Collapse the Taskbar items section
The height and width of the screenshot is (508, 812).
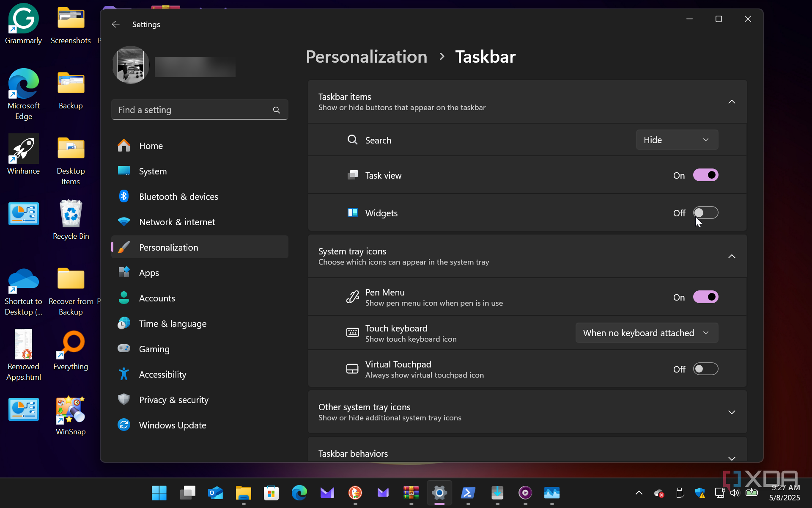pyautogui.click(x=731, y=102)
